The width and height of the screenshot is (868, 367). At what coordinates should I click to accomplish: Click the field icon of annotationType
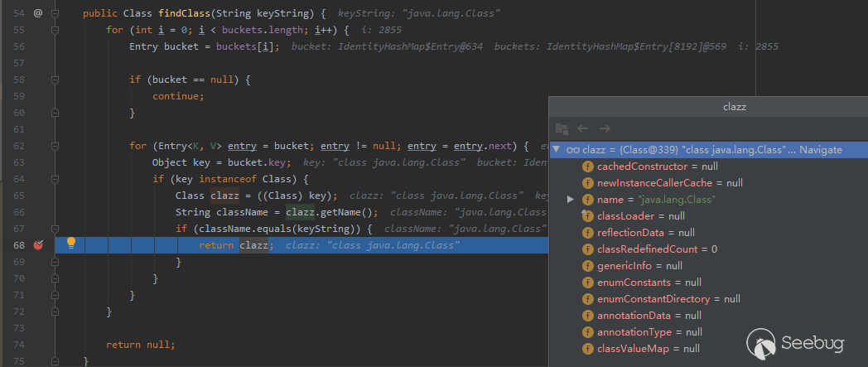click(x=588, y=332)
